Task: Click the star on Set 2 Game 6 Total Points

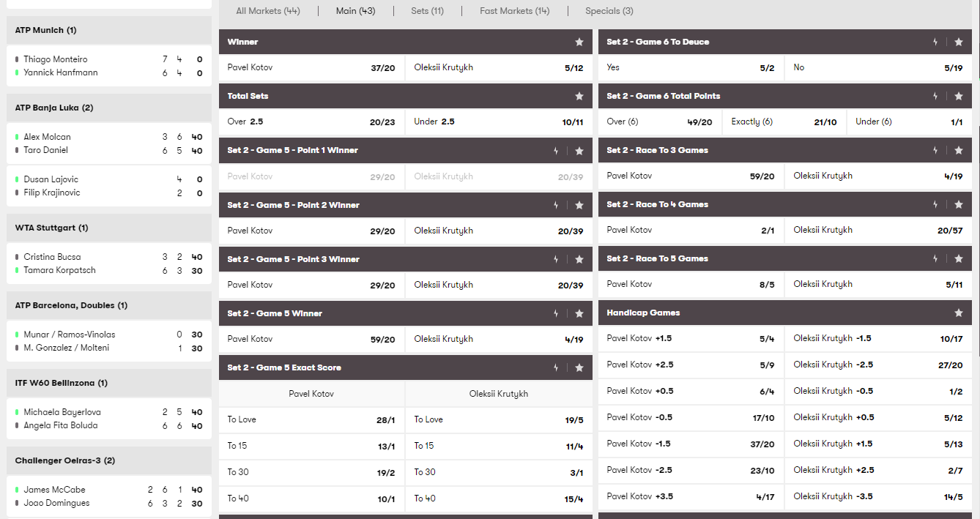Action: click(958, 96)
